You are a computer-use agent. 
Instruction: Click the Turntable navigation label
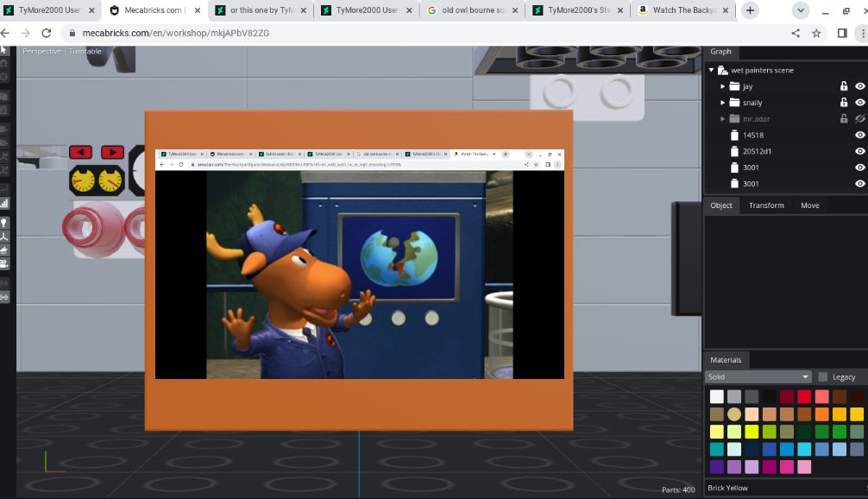(85, 52)
